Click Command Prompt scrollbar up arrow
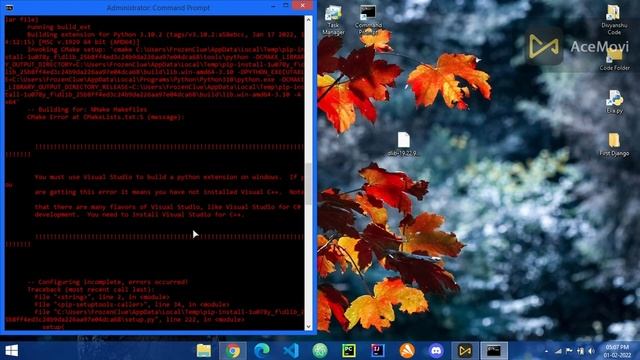 (x=308, y=19)
